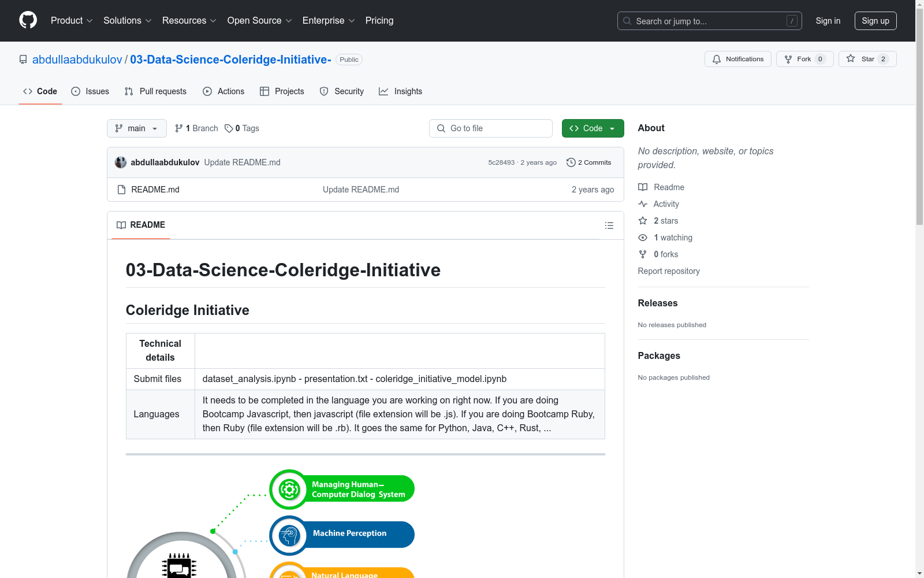The height and width of the screenshot is (578, 924).
Task: View the 1 Branch link
Action: point(196,128)
